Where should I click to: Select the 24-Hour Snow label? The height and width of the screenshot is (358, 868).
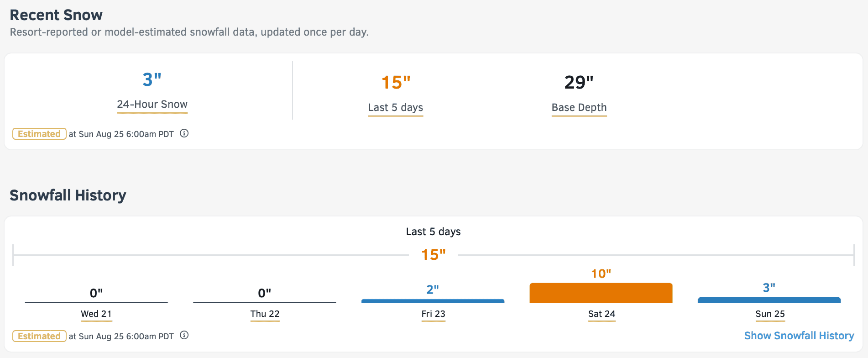tap(152, 104)
